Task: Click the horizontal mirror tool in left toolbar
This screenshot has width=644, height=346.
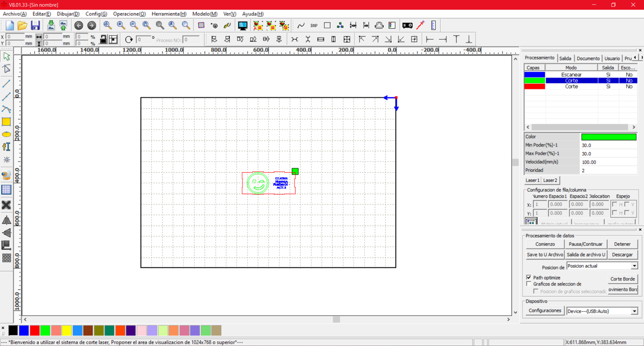Action: click(x=7, y=220)
